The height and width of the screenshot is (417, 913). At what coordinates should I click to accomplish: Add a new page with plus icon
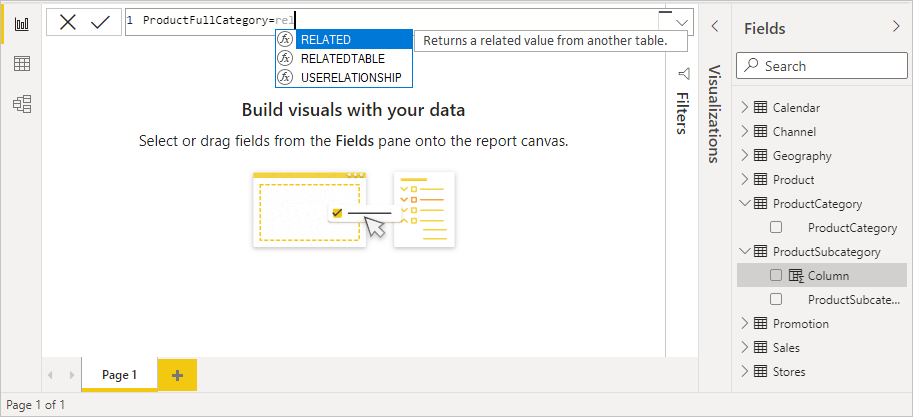[x=177, y=375]
